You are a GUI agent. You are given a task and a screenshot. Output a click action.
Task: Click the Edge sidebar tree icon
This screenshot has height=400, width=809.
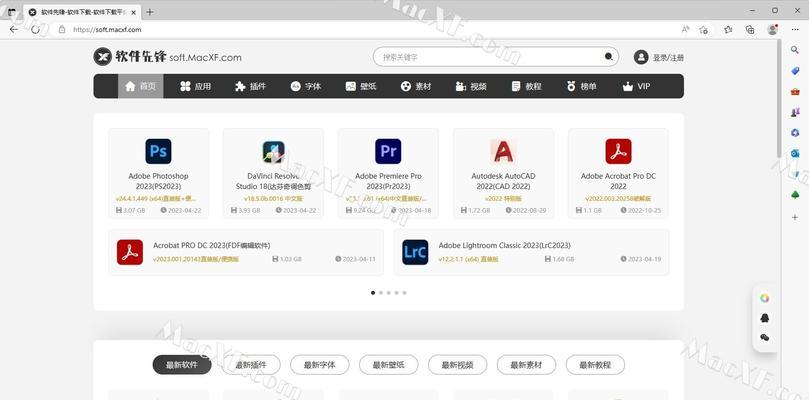(795, 195)
